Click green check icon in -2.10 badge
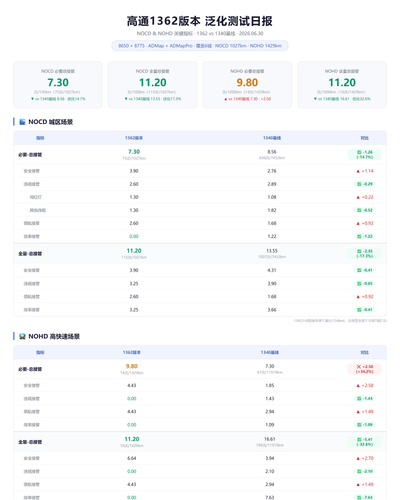Viewport: 400px width, 500px height. coord(359,471)
